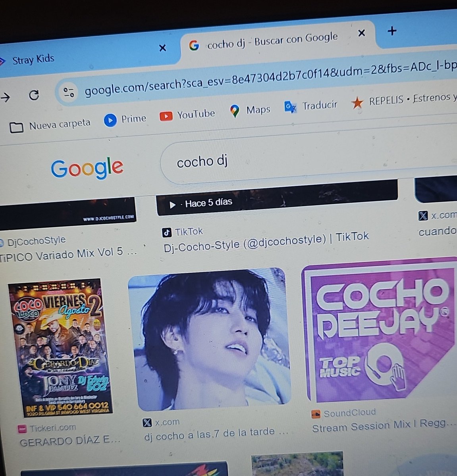The height and width of the screenshot is (476, 457).
Task: Close the Stray Kids tab
Action: click(162, 48)
